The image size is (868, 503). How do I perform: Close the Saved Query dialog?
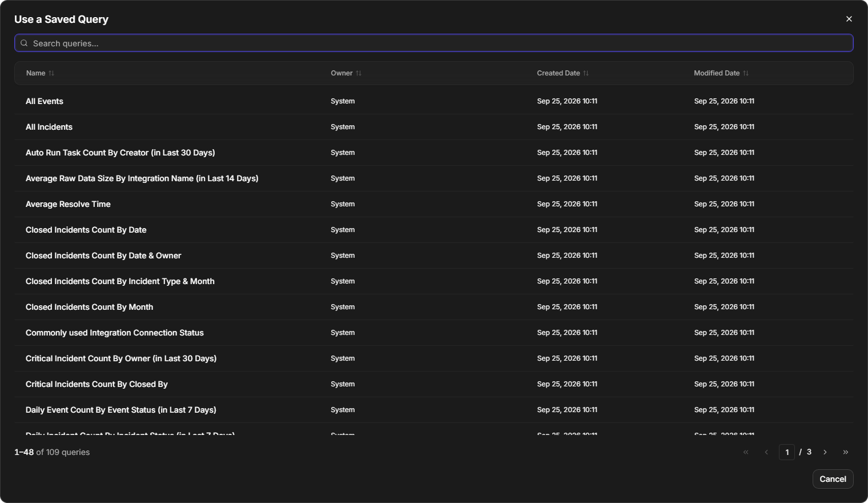click(x=849, y=19)
